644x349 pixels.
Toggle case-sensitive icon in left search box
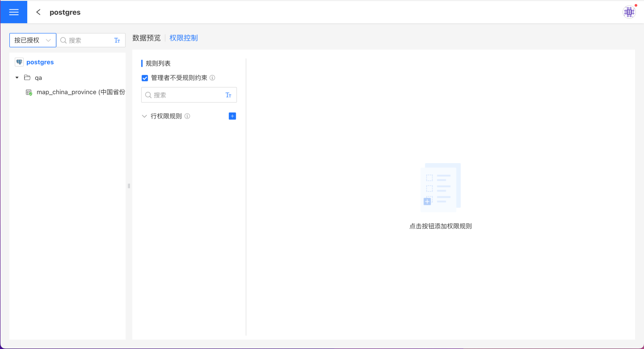click(x=117, y=40)
